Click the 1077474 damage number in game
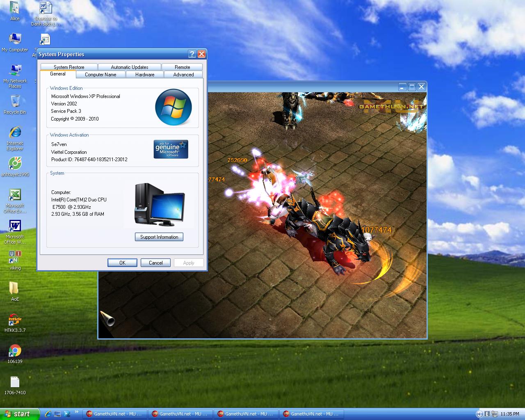This screenshot has height=420, width=525. (x=377, y=230)
